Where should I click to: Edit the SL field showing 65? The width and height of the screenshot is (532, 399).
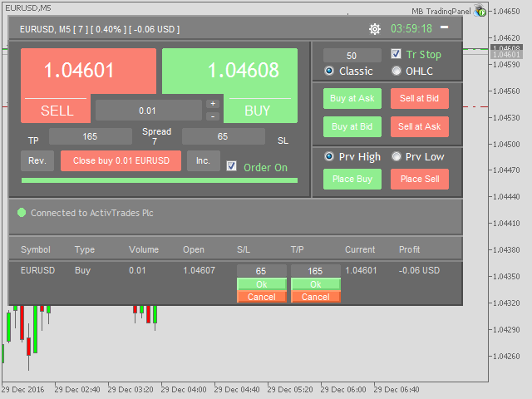(x=224, y=136)
